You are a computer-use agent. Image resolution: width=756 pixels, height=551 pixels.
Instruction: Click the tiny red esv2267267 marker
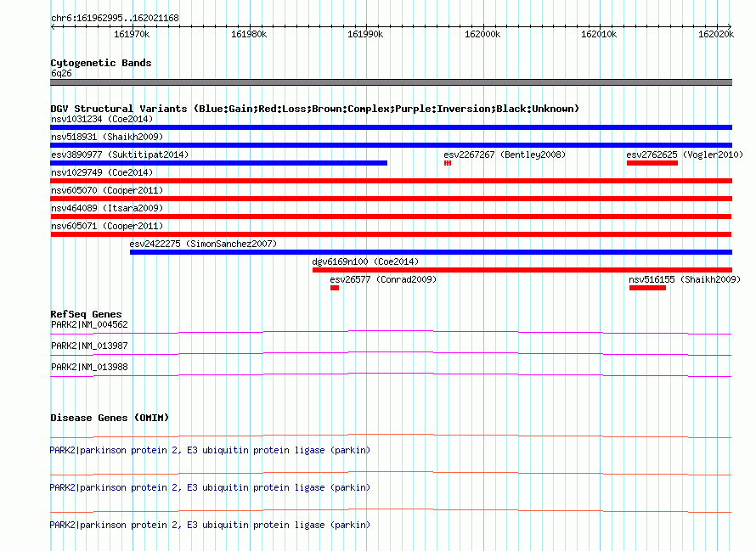point(448,163)
